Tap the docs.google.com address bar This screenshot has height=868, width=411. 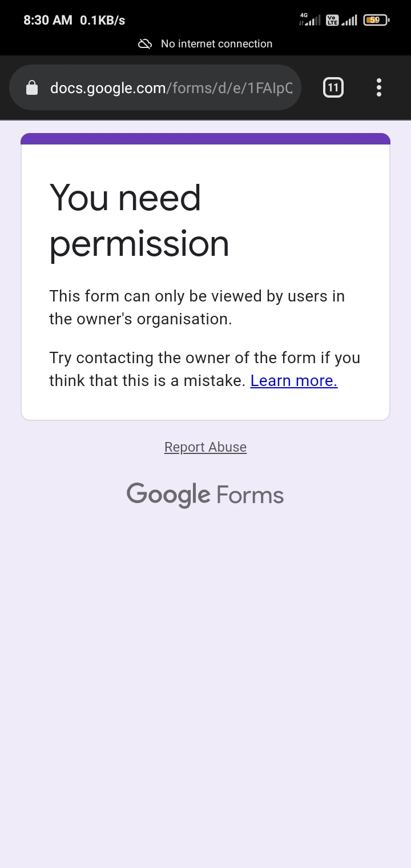click(x=106, y=88)
